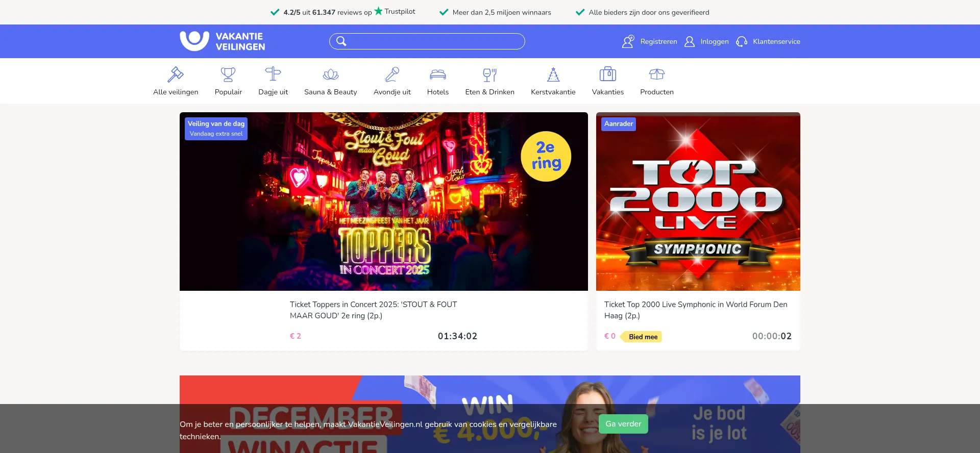Open the Populair trophy category
The image size is (980, 453).
click(228, 74)
